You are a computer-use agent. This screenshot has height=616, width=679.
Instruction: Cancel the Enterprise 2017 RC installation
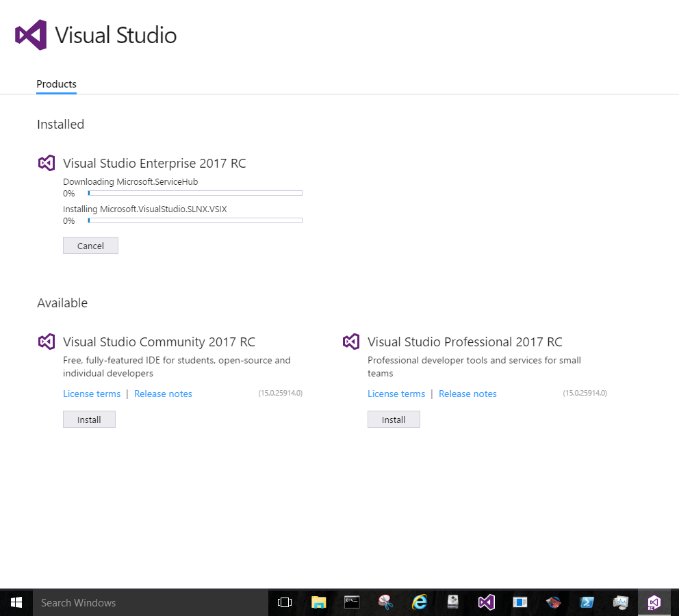coord(90,246)
